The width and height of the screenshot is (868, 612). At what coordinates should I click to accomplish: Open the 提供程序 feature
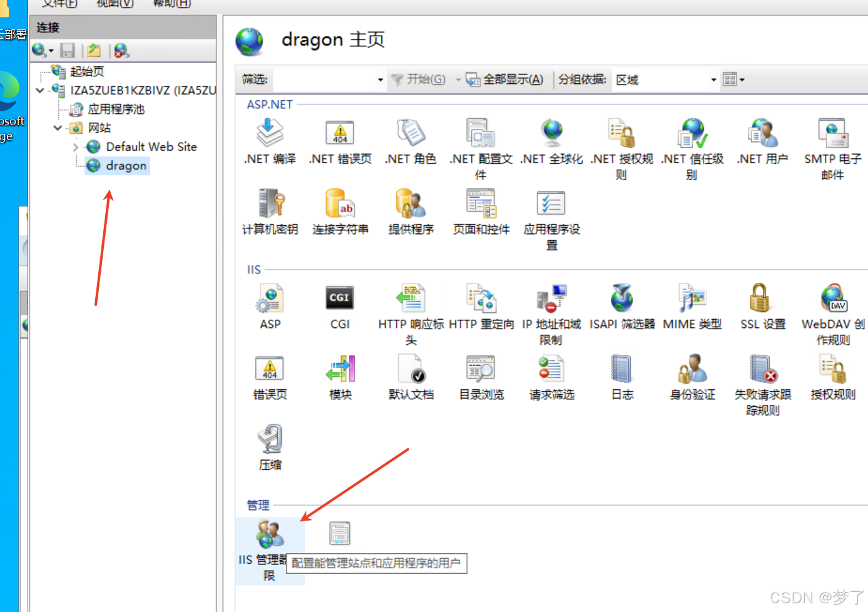coord(411,213)
